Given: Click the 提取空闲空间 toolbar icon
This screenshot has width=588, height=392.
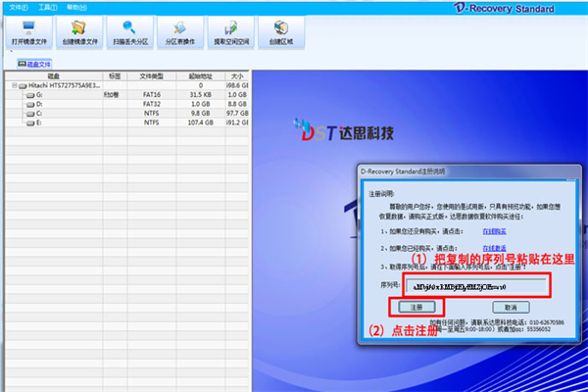Looking at the screenshot, I should [230, 27].
